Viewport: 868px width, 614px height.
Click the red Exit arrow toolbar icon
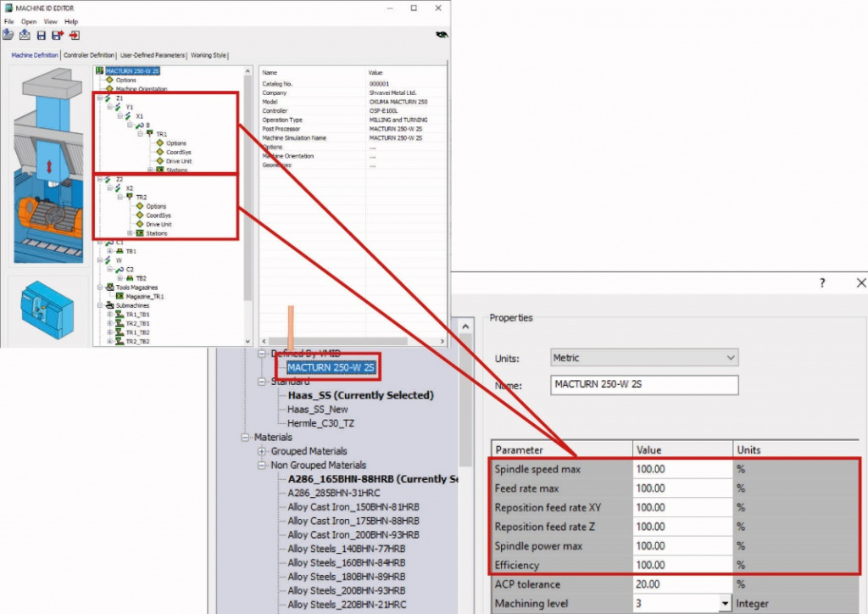pos(75,36)
